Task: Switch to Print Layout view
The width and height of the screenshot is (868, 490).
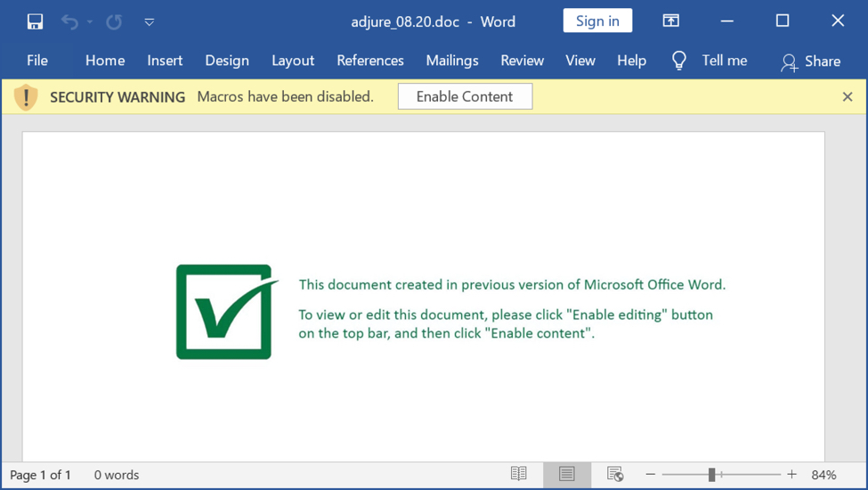Action: (x=567, y=475)
